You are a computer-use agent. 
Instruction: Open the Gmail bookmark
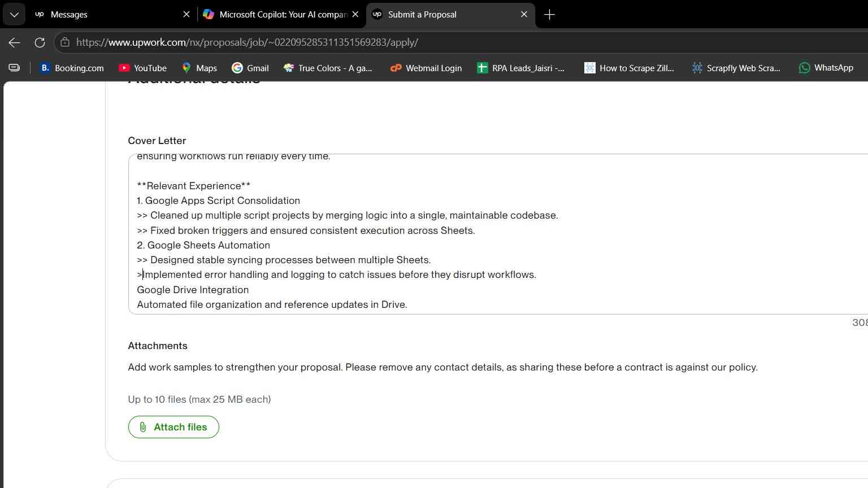point(250,68)
